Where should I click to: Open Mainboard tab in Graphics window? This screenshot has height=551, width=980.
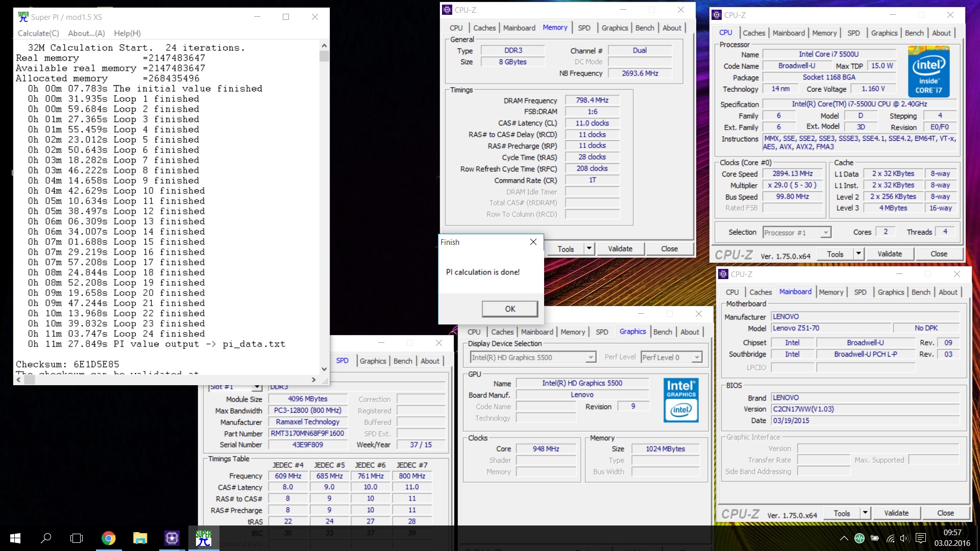click(537, 332)
